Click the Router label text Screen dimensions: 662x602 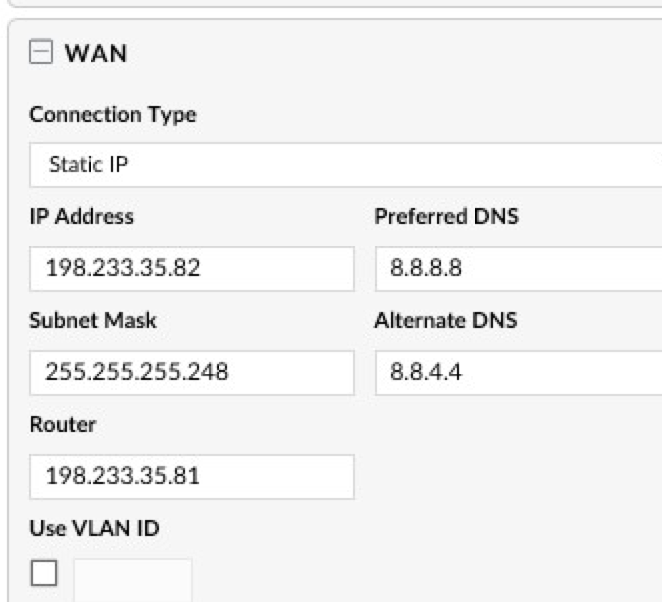coord(62,425)
